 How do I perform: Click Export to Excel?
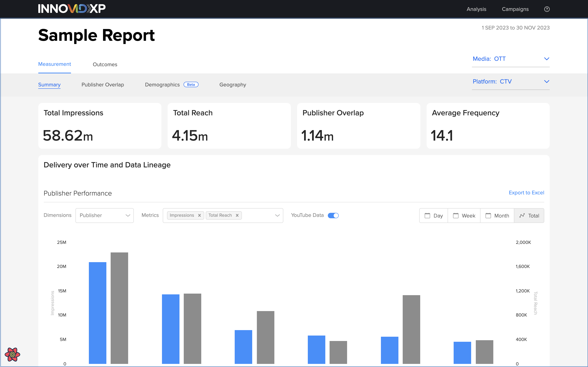pos(526,192)
